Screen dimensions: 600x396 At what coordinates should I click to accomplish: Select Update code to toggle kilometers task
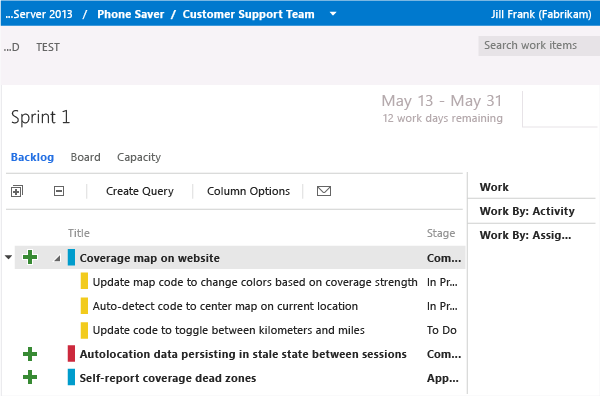click(228, 330)
